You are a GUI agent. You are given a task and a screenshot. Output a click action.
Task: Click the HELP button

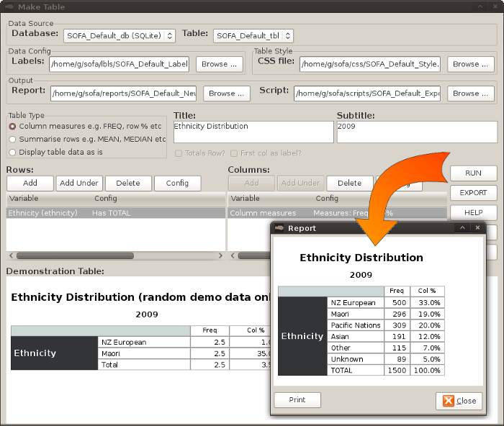coord(474,213)
